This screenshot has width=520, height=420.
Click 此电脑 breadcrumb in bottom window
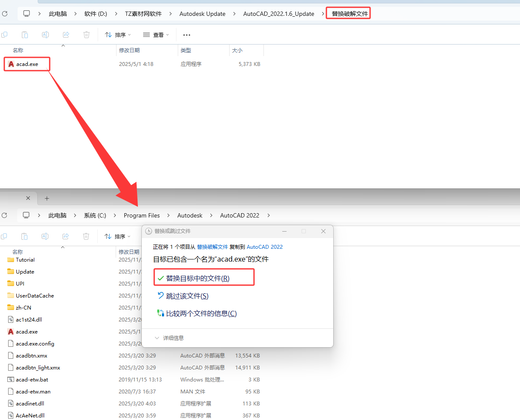tap(57, 215)
